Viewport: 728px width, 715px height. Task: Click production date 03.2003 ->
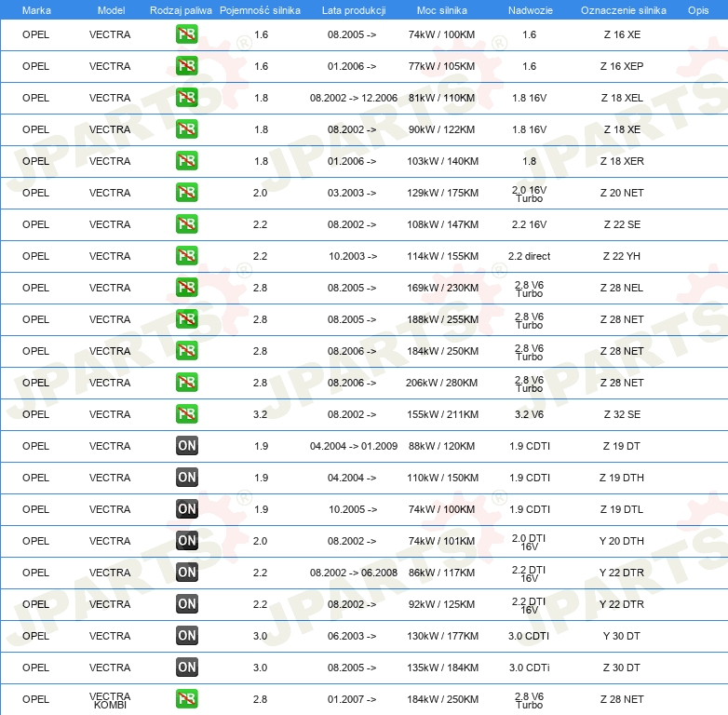coord(352,193)
